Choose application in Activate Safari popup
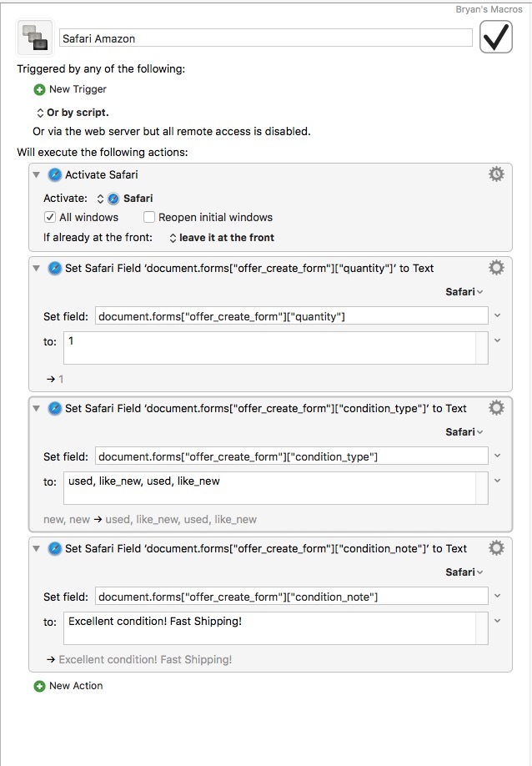 [x=124, y=199]
